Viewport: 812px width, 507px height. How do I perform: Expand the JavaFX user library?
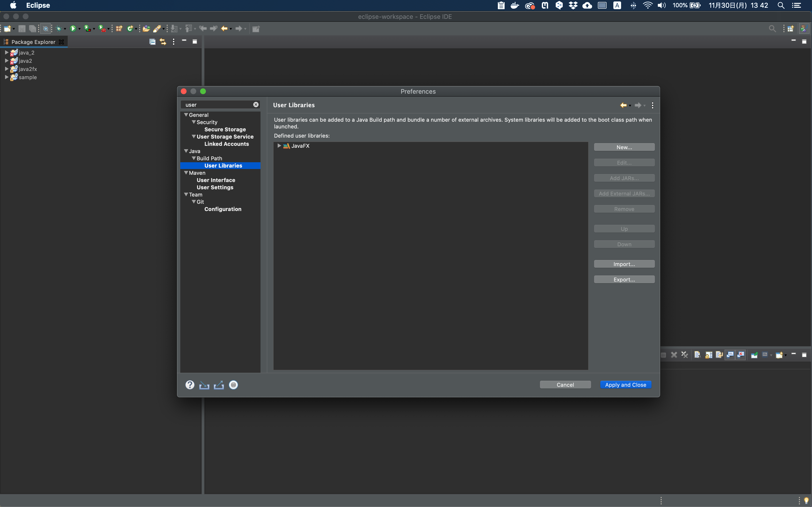click(279, 146)
